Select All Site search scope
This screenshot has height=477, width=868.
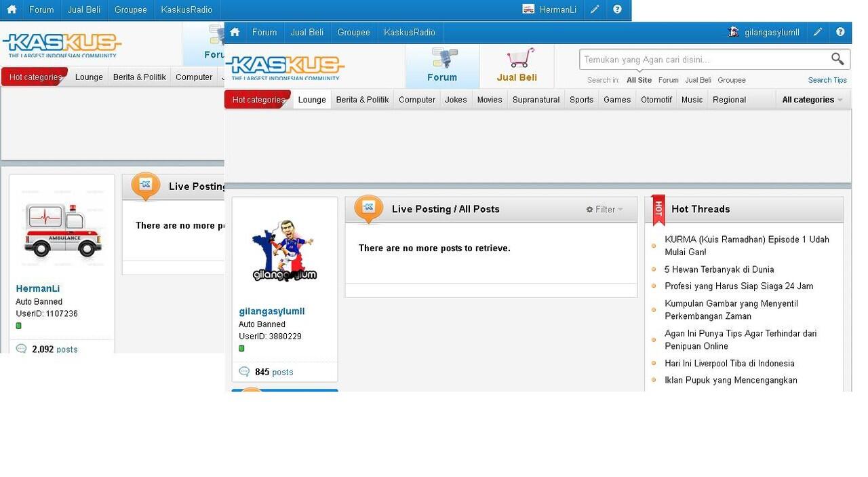(639, 80)
